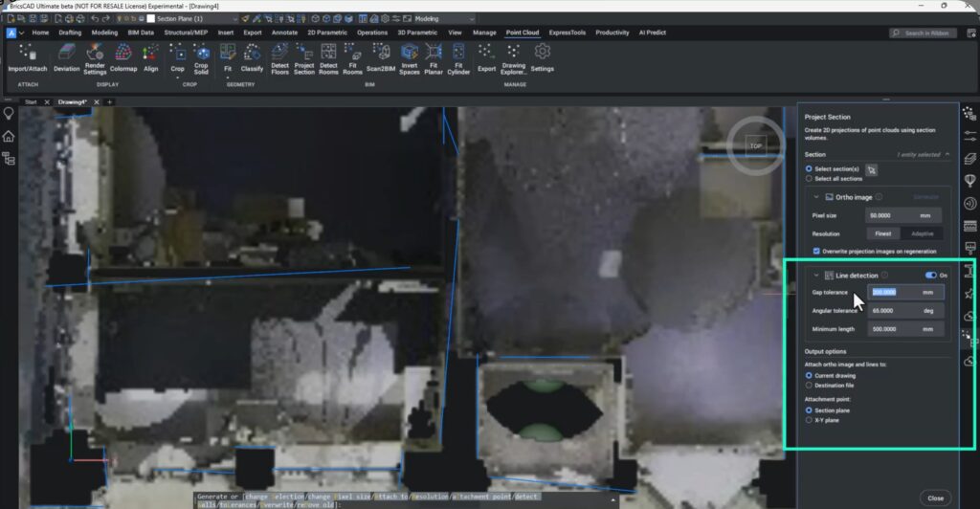
Task: Add a new drawing tab with plus
Action: [x=109, y=101]
